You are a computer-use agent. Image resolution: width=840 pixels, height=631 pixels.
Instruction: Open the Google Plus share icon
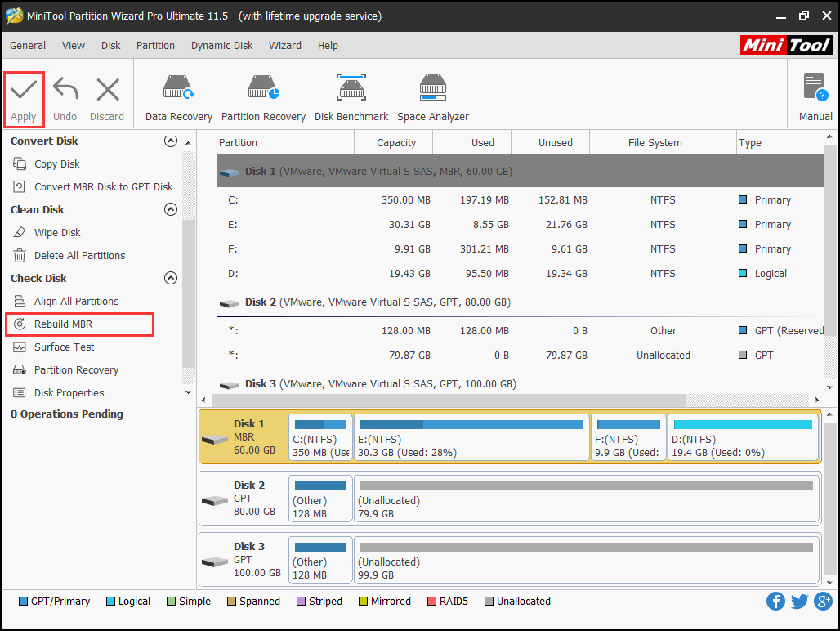pos(824,601)
